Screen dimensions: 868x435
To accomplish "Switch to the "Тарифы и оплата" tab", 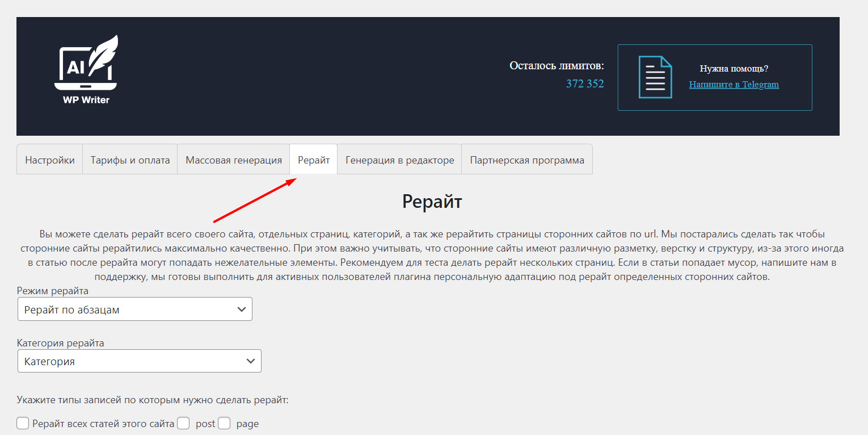I will 130,160.
